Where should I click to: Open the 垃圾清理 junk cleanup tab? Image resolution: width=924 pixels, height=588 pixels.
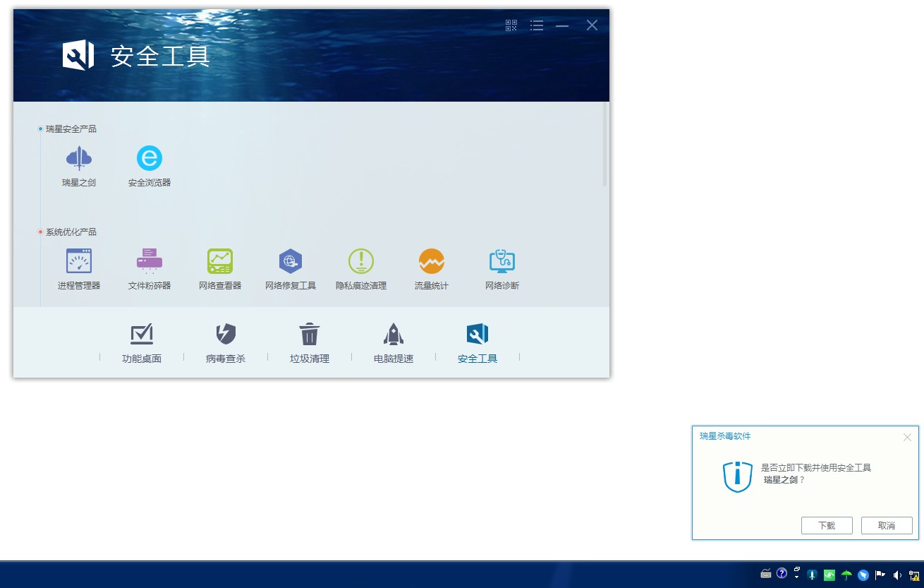coord(310,344)
